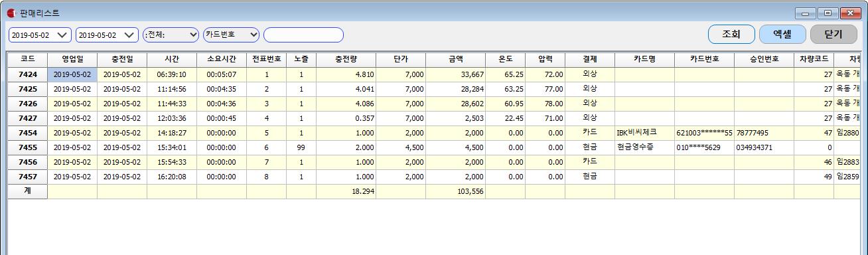Click charge quantity cell 0.357
Image resolution: width=868 pixels, height=255 pixels.
click(346, 118)
